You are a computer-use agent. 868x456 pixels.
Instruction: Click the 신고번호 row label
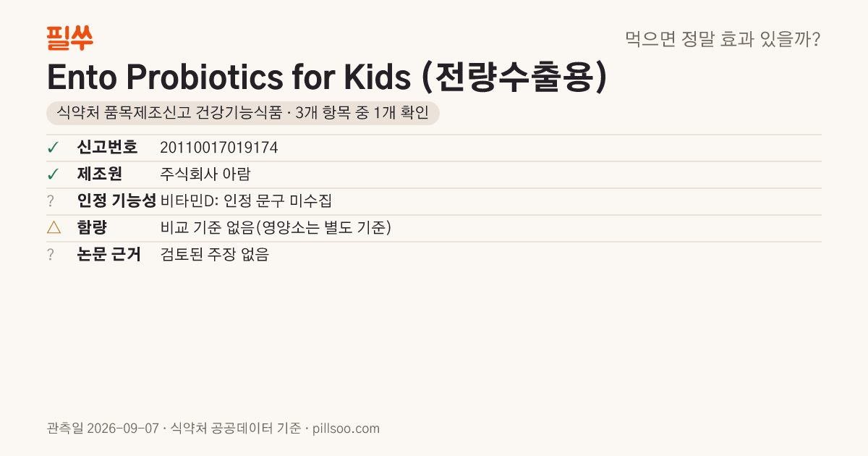click(x=107, y=148)
